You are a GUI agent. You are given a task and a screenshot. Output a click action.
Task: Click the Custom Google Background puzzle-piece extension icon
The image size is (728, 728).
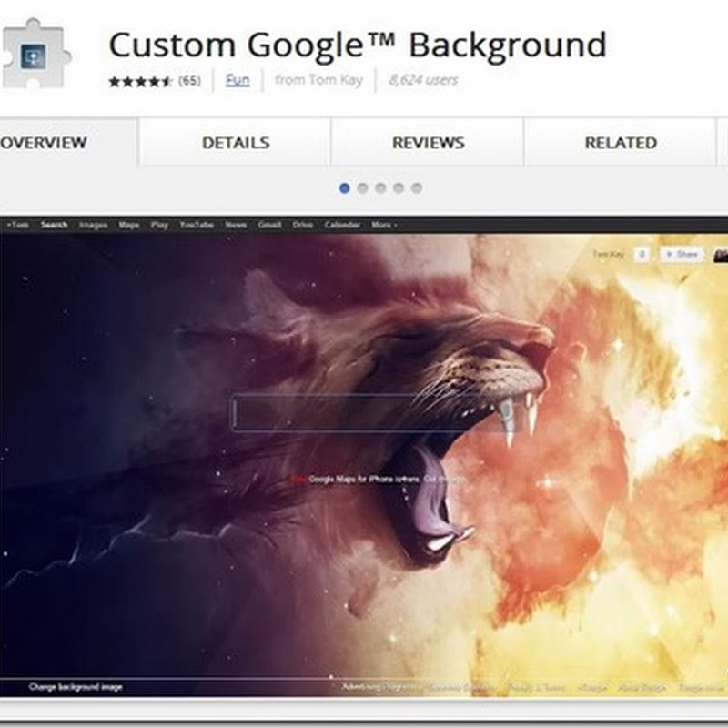point(35,55)
